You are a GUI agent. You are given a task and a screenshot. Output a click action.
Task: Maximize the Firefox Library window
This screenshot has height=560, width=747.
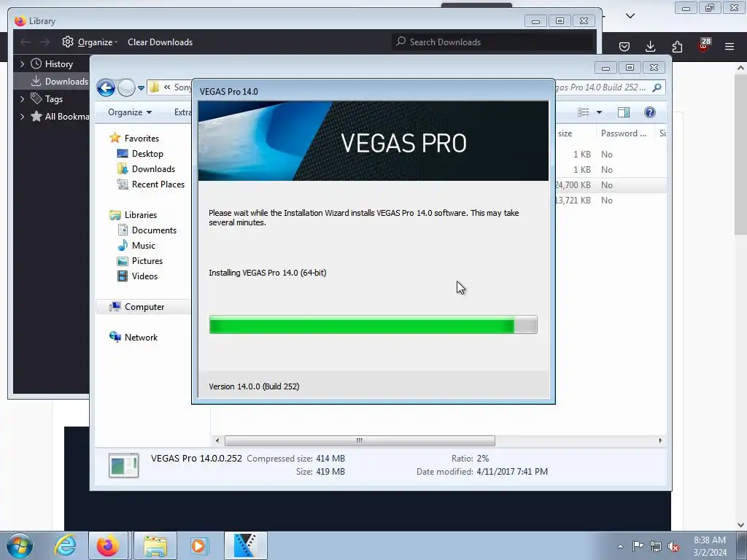tap(560, 21)
